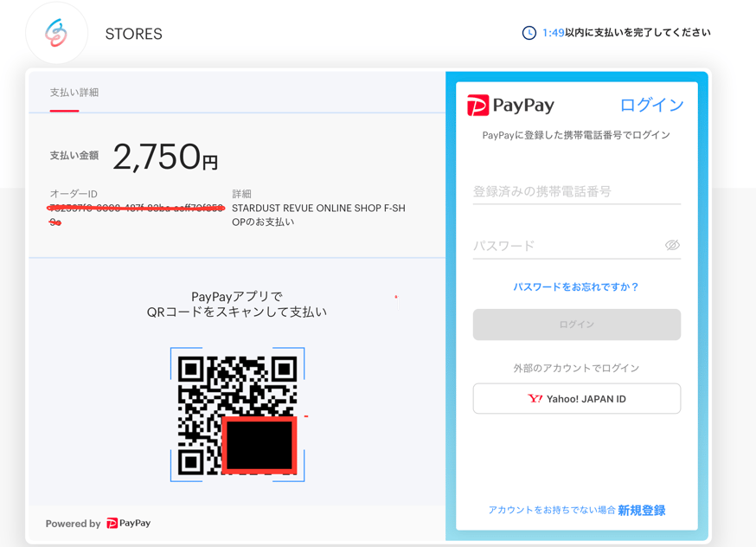
Task: Click QRコードをスキャンして支払い instruction text
Action: [237, 312]
